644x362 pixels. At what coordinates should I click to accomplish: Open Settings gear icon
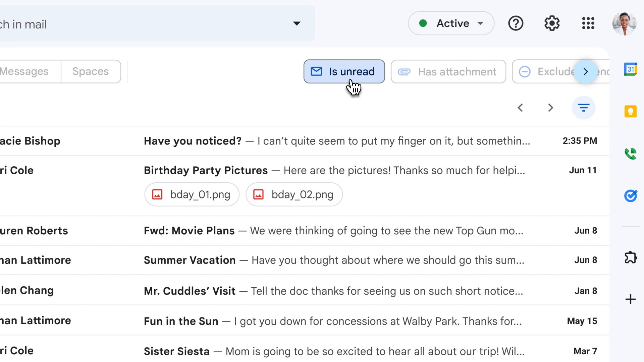point(552,23)
